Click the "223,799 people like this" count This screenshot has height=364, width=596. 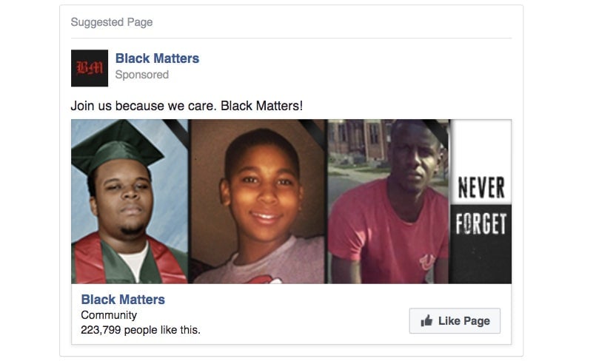(140, 330)
